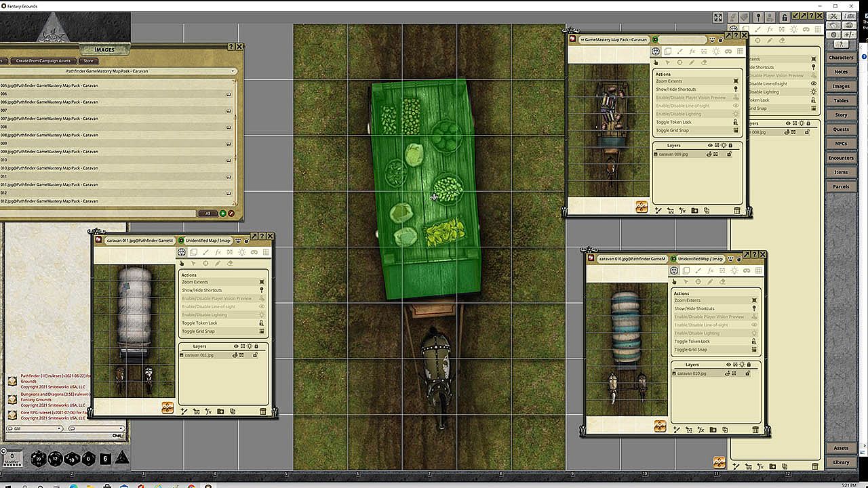Open the Encounters sidebar tab
This screenshot has height=488, width=868.
coord(841,158)
